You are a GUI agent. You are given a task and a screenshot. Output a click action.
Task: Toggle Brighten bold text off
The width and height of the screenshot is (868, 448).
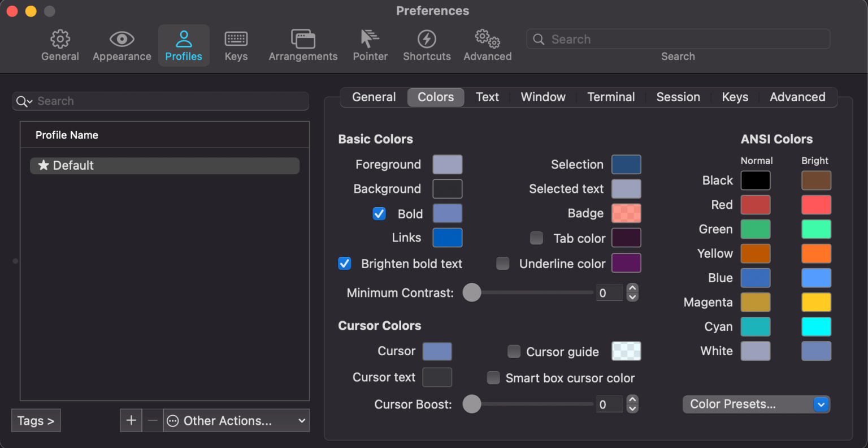click(344, 263)
